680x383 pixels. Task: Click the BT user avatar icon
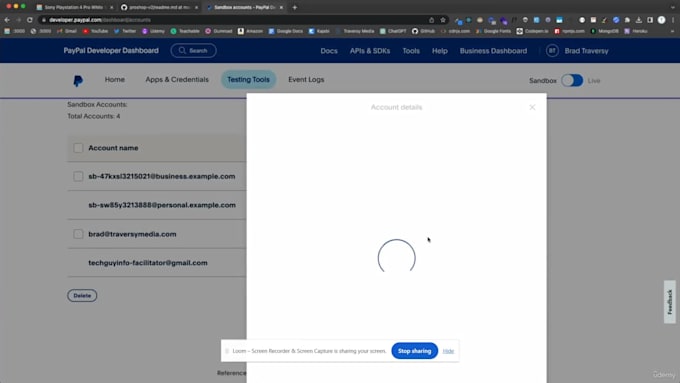(x=552, y=51)
